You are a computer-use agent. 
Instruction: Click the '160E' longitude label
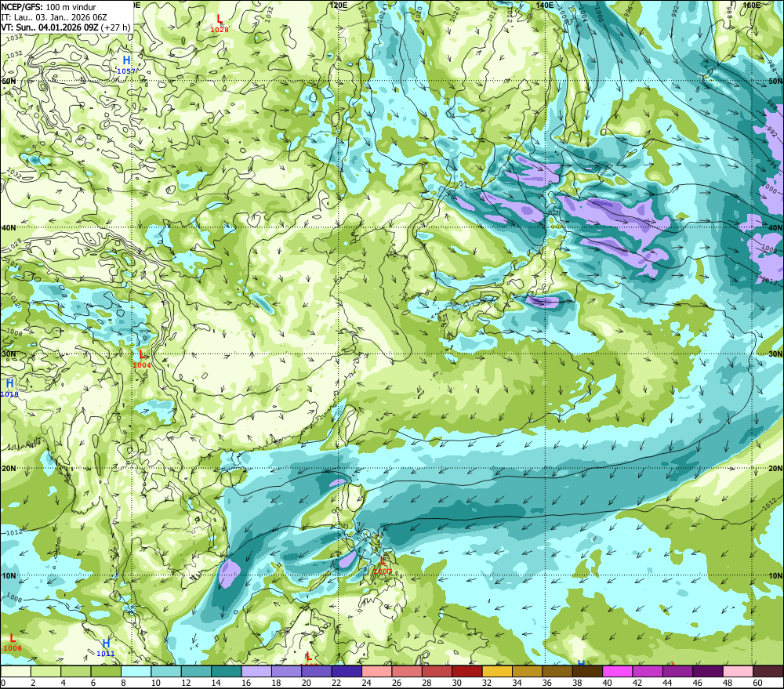(x=752, y=5)
